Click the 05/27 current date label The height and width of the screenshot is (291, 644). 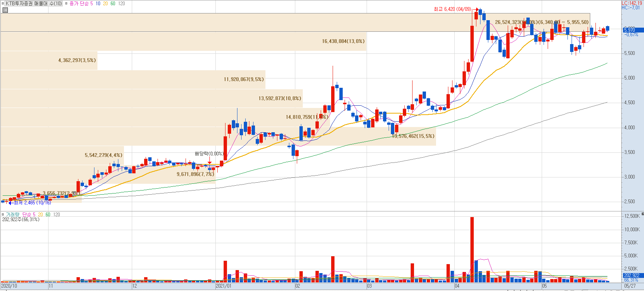click(x=630, y=286)
